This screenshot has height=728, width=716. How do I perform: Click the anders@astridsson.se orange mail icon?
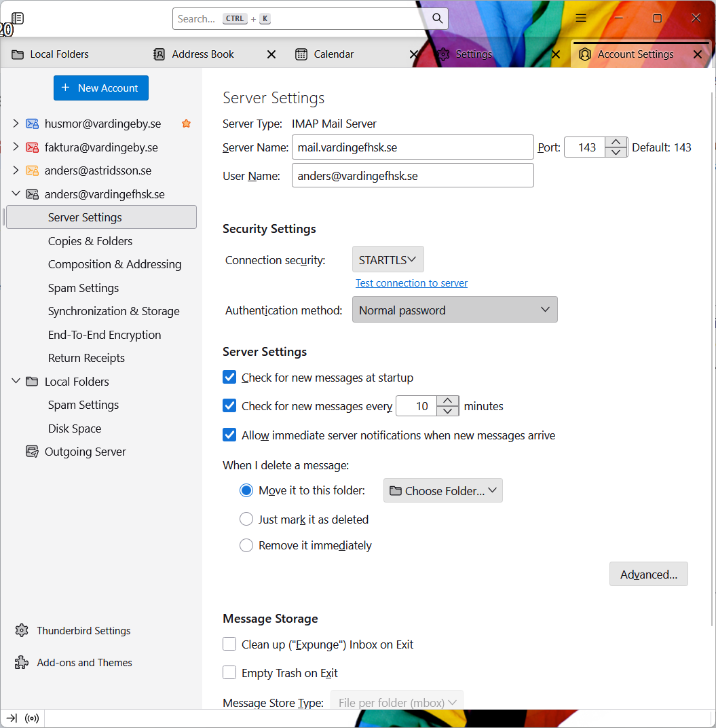tap(32, 170)
